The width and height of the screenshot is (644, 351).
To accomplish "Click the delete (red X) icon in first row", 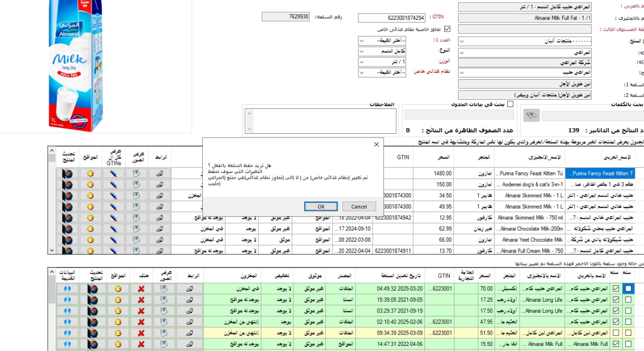I will pyautogui.click(x=141, y=288).
